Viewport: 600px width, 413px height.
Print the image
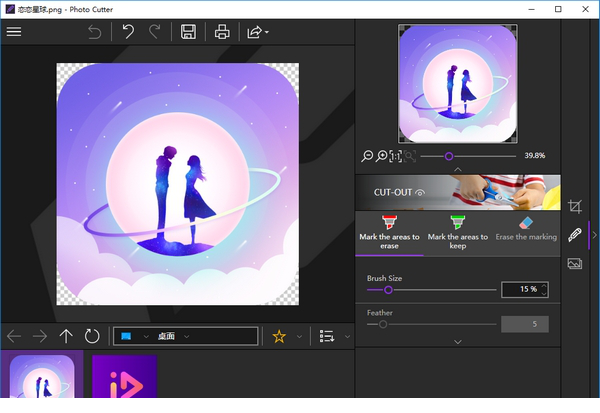pos(222,32)
